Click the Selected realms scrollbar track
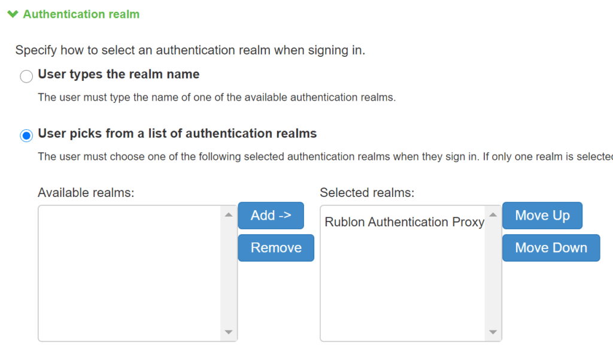Viewport: 613px width, 364px height. [493, 273]
